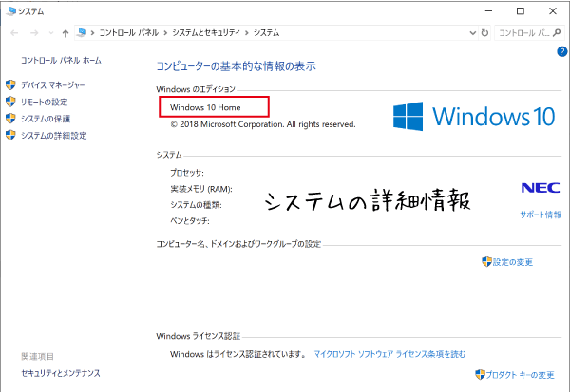
Task: Click the system icon in title bar
Action: [x=11, y=11]
